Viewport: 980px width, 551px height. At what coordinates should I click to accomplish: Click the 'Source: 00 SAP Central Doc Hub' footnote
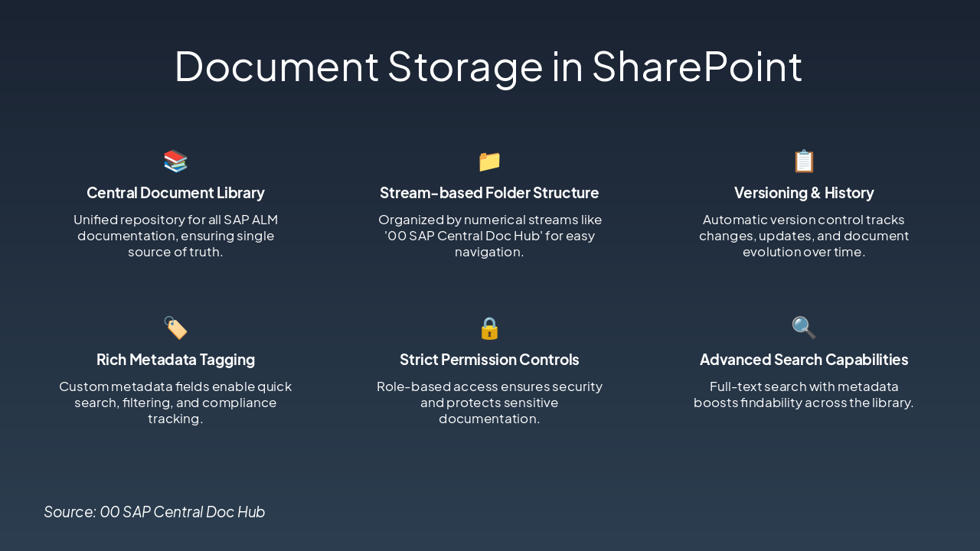(155, 512)
